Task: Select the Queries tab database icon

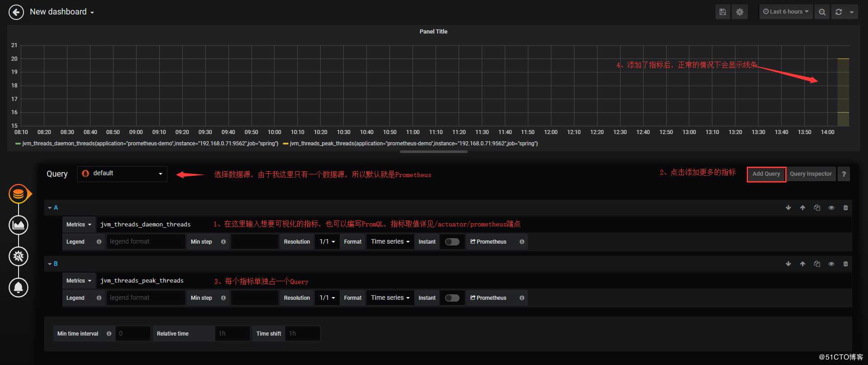Action: point(19,194)
